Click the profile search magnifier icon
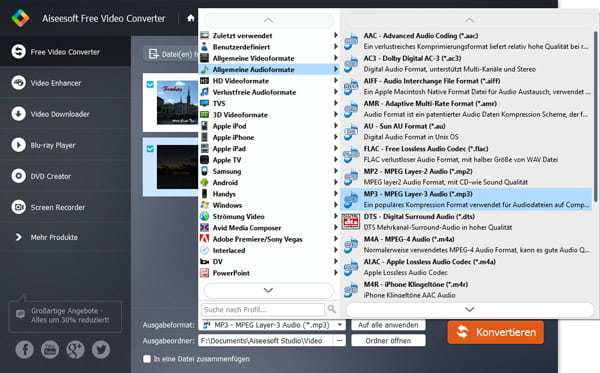600x373 pixels. tap(332, 309)
